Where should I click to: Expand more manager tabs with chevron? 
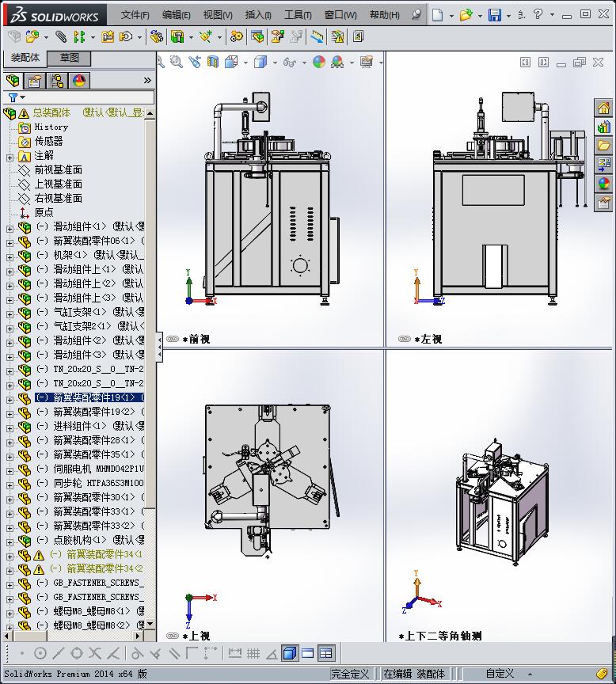[147, 80]
